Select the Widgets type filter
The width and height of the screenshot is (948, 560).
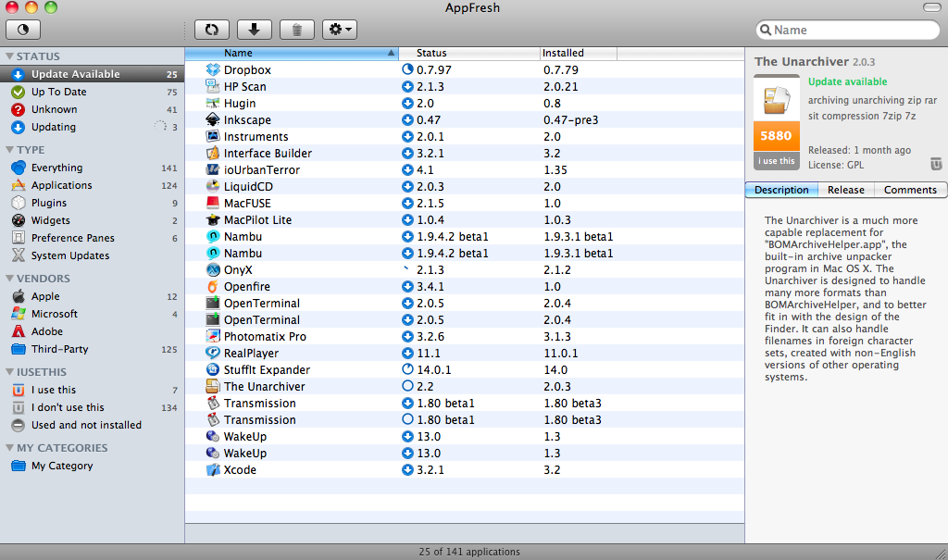coord(92,220)
